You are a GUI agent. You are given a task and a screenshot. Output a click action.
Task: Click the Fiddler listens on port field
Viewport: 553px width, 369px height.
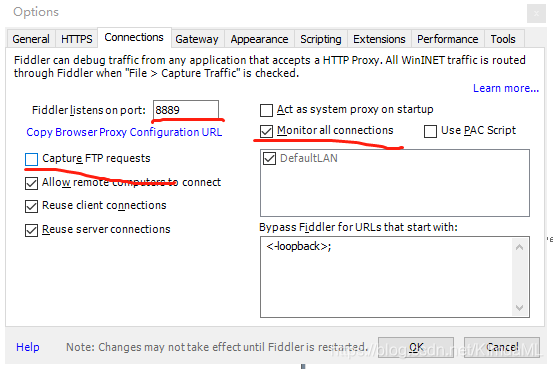[x=186, y=110]
